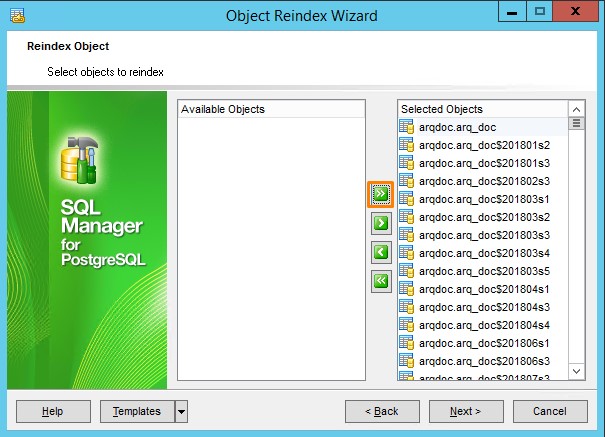Cancel the reindex wizard
This screenshot has height=437, width=605.
coord(549,411)
